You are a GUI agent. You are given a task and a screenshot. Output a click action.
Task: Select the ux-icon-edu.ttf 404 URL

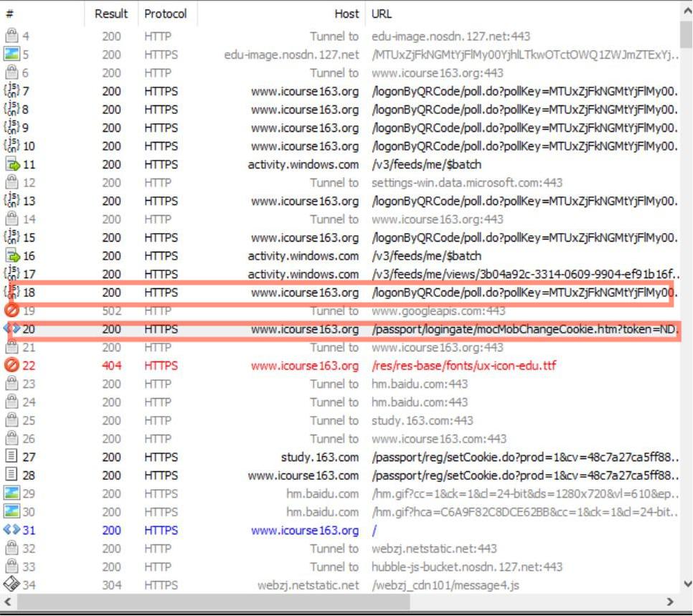coord(463,366)
